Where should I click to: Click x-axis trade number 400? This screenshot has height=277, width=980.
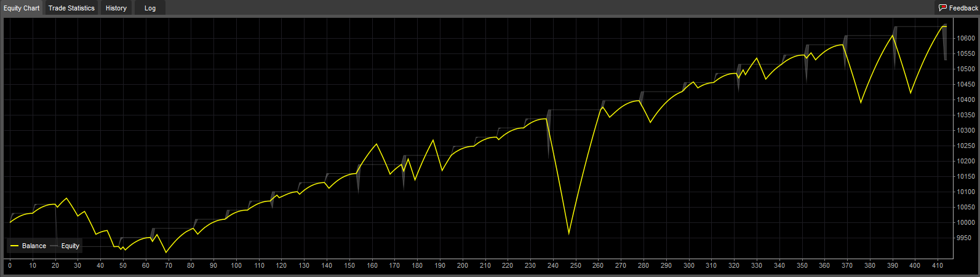[x=915, y=265]
